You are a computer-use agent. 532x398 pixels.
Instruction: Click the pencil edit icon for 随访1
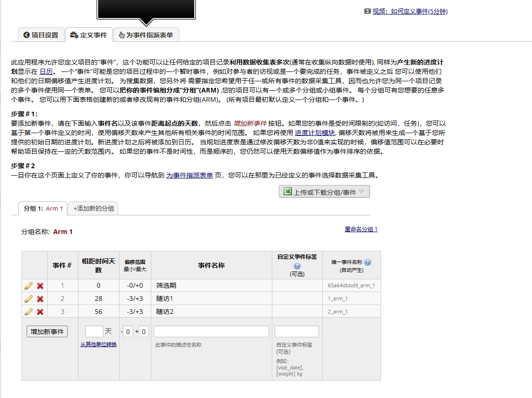28,298
